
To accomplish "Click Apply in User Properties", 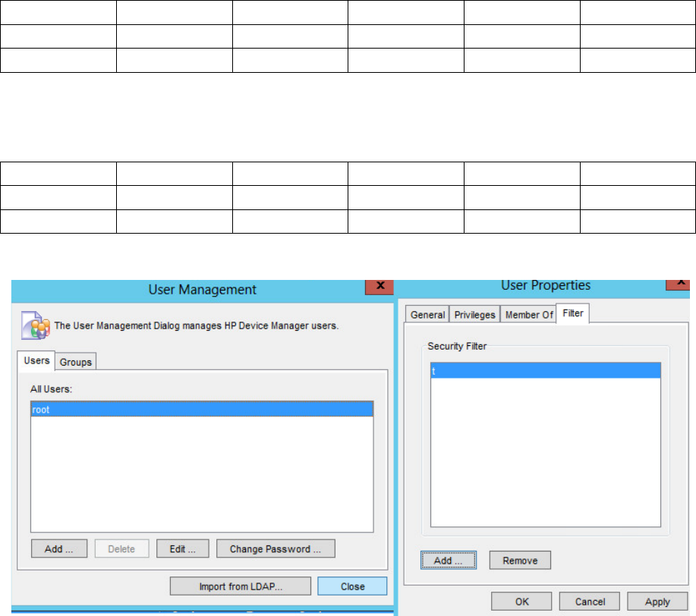I will pos(657,602).
